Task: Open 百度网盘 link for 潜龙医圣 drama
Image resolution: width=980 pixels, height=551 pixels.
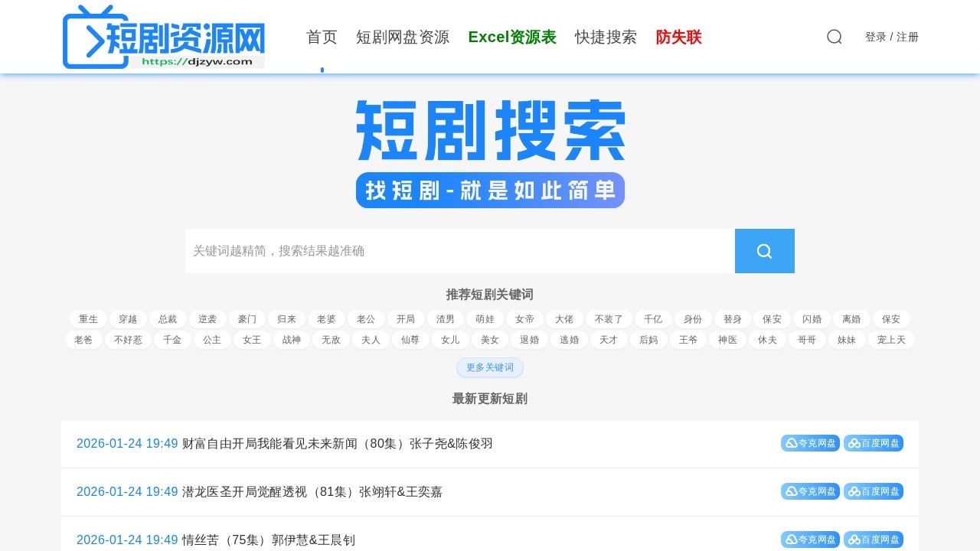Action: click(x=874, y=491)
